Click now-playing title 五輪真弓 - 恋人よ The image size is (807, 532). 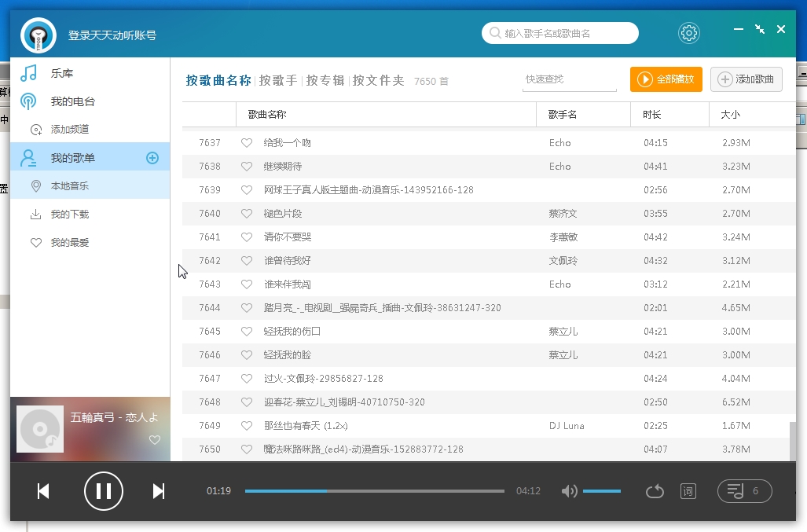pos(114,417)
